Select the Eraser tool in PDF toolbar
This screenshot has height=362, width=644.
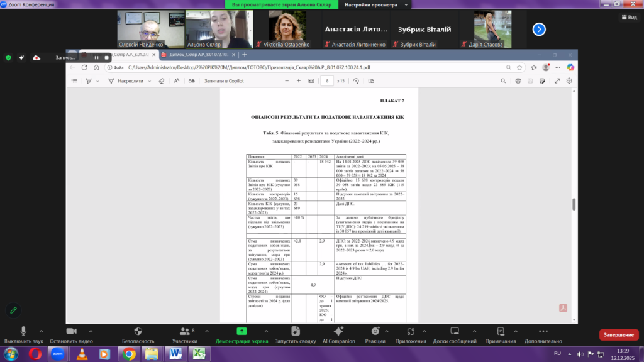click(x=162, y=80)
